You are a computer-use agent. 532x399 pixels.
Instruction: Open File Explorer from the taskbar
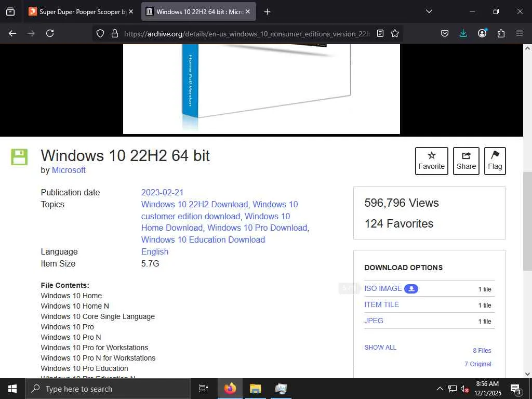pyautogui.click(x=256, y=389)
